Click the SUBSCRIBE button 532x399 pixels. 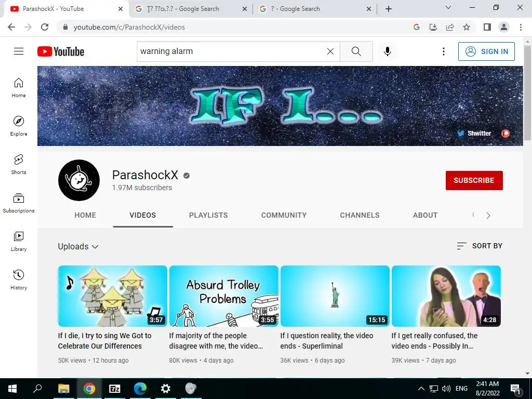point(474,180)
